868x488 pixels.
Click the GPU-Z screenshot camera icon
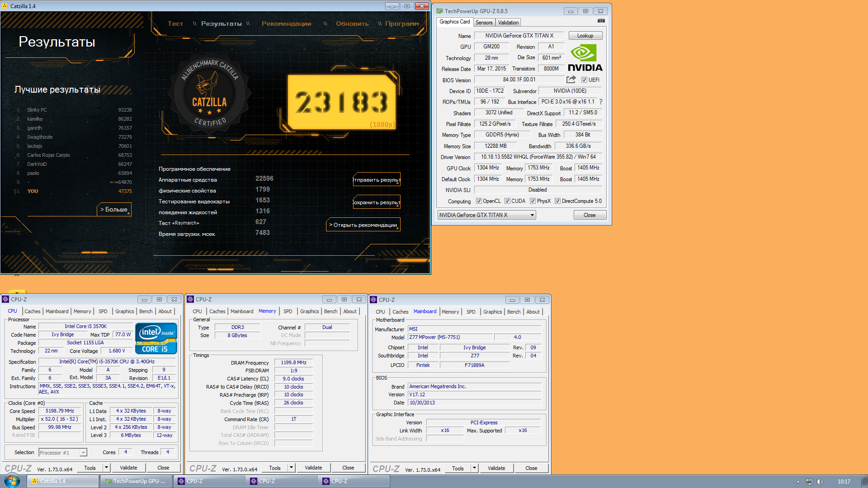pyautogui.click(x=601, y=21)
